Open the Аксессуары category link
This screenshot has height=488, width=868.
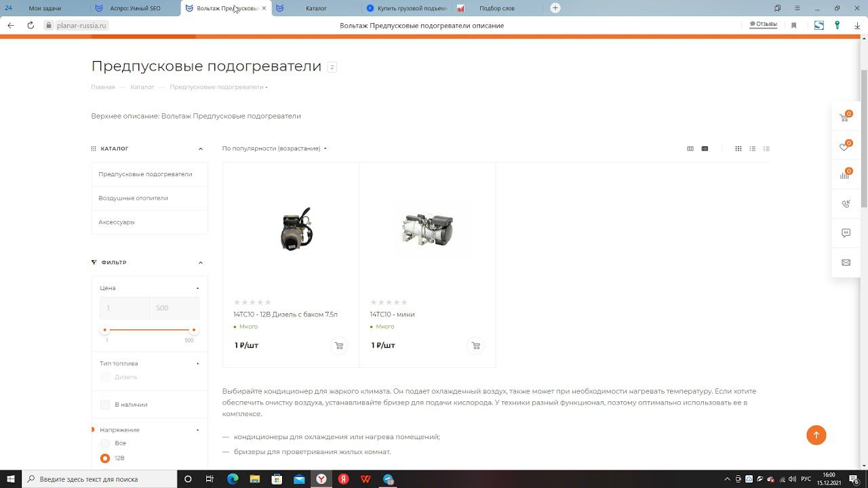tap(117, 222)
